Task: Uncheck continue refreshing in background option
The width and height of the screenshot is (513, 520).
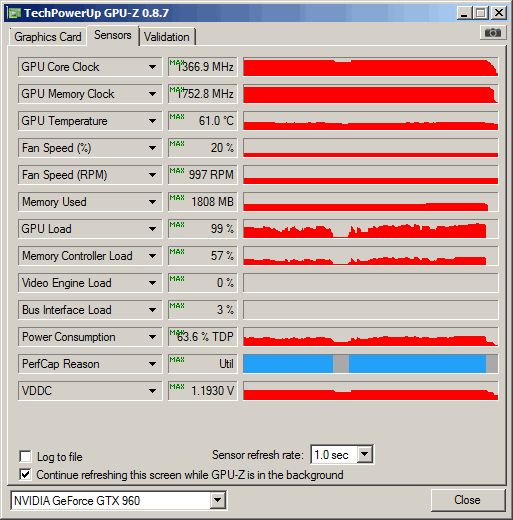Action: pos(25,475)
